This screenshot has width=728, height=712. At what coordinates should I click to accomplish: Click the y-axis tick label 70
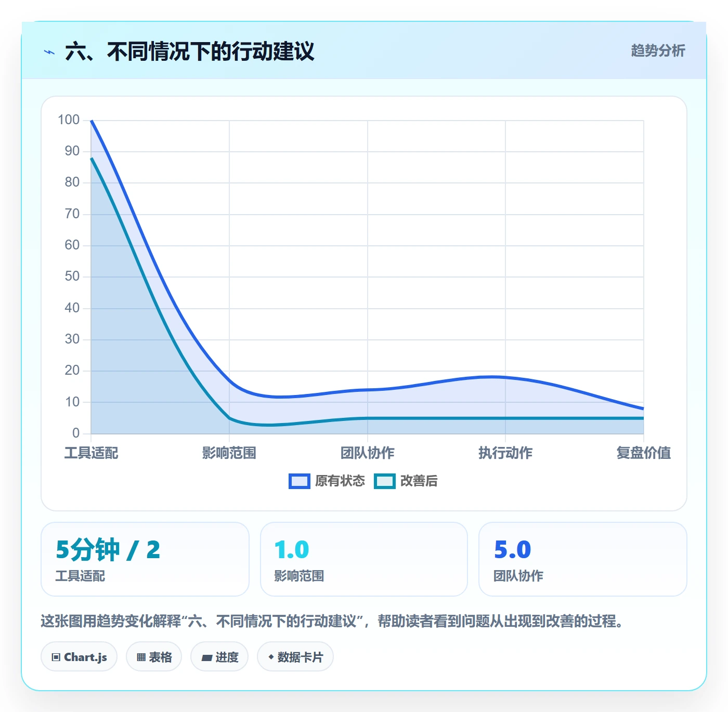(x=72, y=214)
